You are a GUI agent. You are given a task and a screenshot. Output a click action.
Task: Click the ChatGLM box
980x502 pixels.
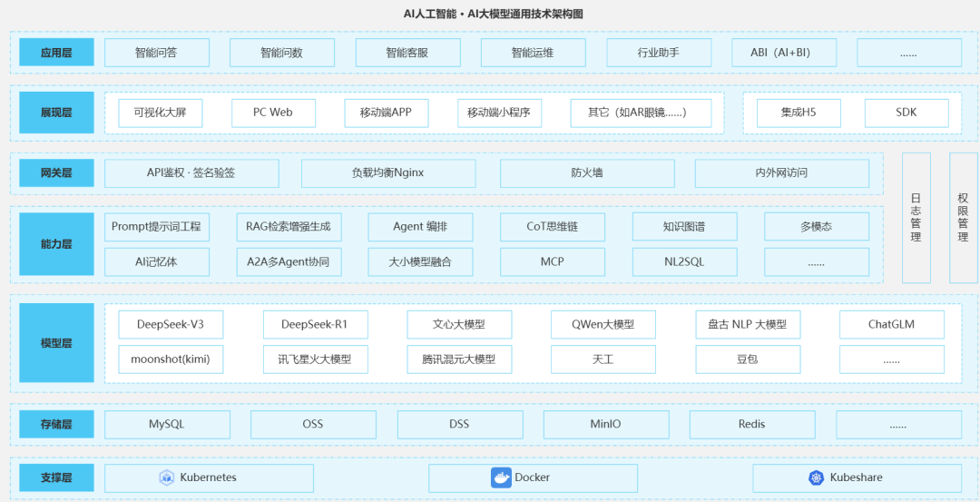(892, 324)
